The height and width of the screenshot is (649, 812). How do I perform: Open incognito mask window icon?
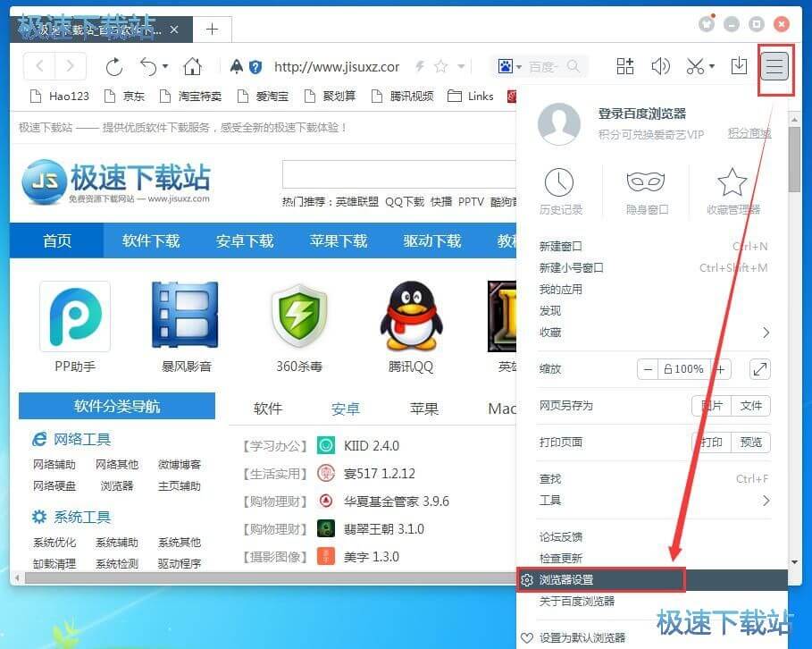pyautogui.click(x=646, y=182)
